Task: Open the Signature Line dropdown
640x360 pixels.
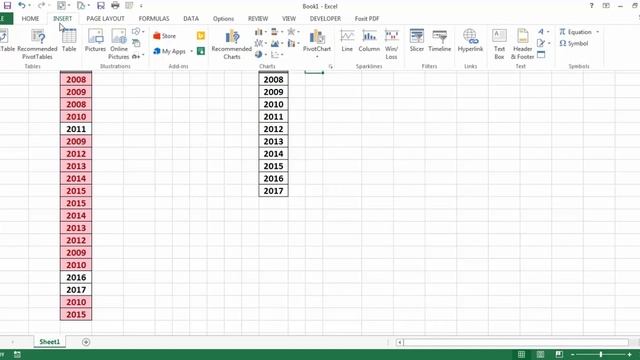Action: [x=544, y=43]
